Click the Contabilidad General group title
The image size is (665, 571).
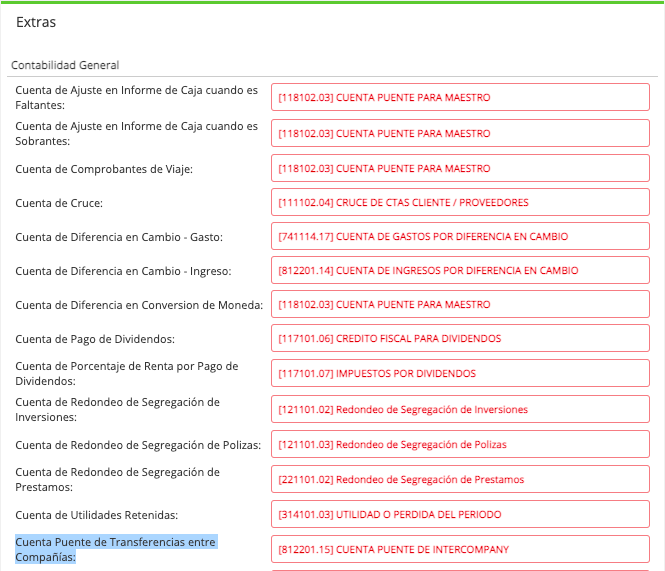(x=65, y=65)
